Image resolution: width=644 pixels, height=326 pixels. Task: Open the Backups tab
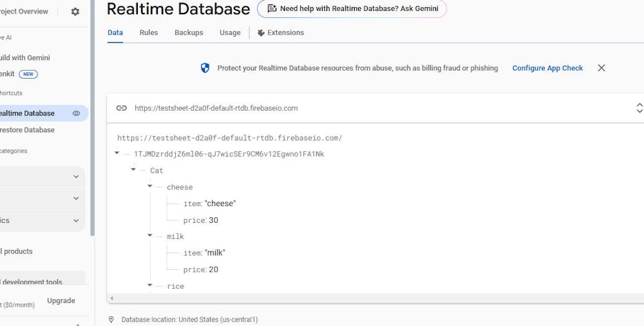(189, 33)
